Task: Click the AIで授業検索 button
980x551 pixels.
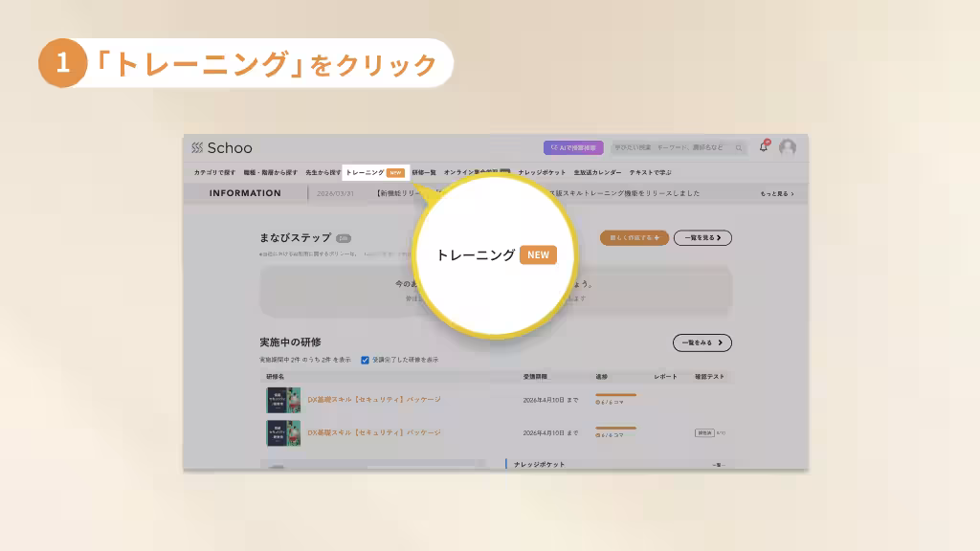Action: 573,148
